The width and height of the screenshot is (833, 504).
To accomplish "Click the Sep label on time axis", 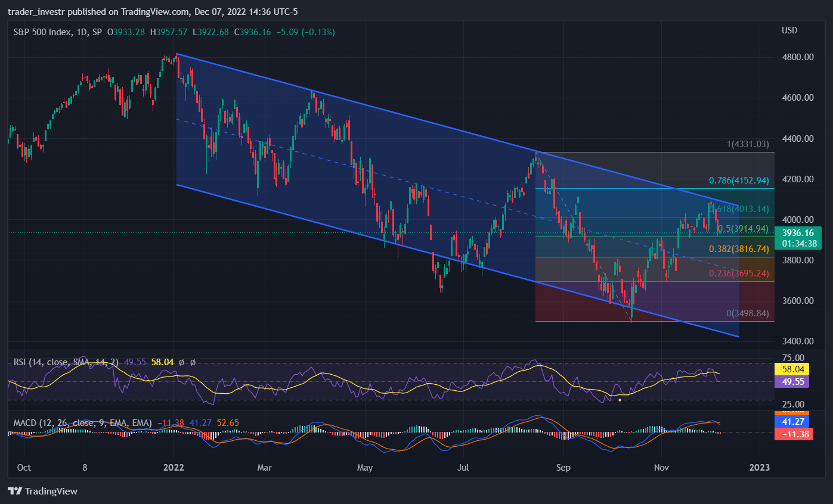I will (563, 468).
